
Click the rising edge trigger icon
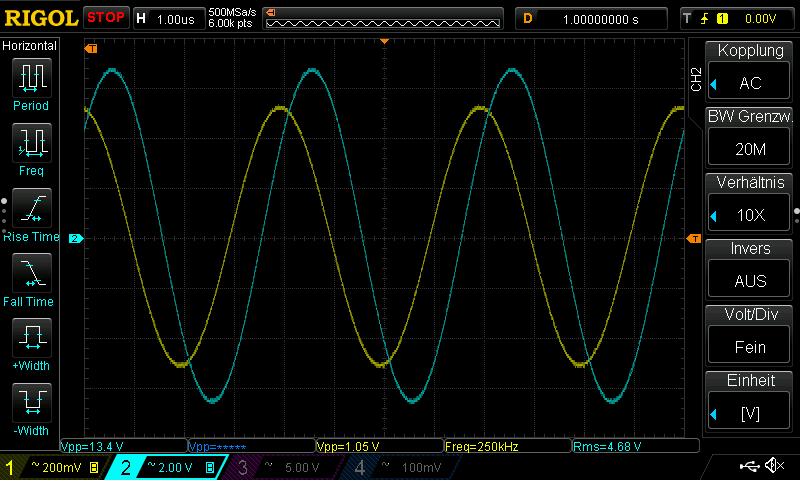pyautogui.click(x=704, y=19)
